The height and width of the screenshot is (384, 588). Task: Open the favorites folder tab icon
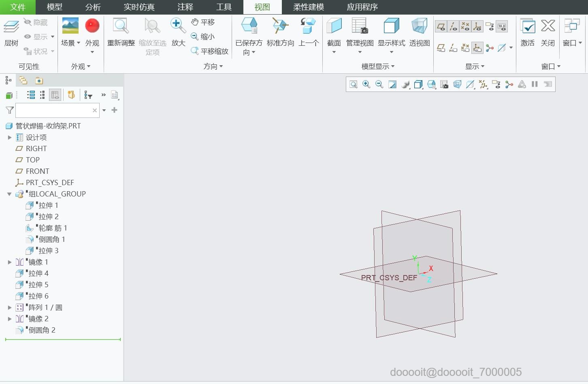(x=39, y=81)
